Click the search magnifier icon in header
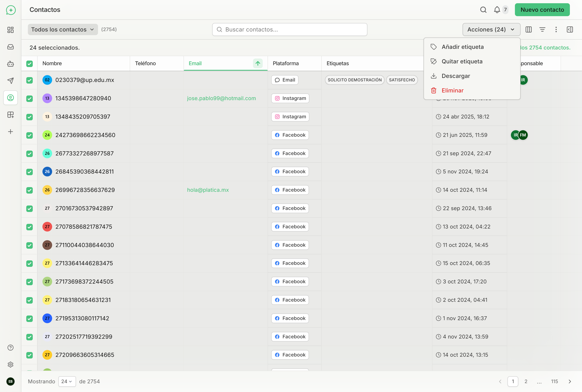Screen dimensions: 582x392 click(x=483, y=10)
